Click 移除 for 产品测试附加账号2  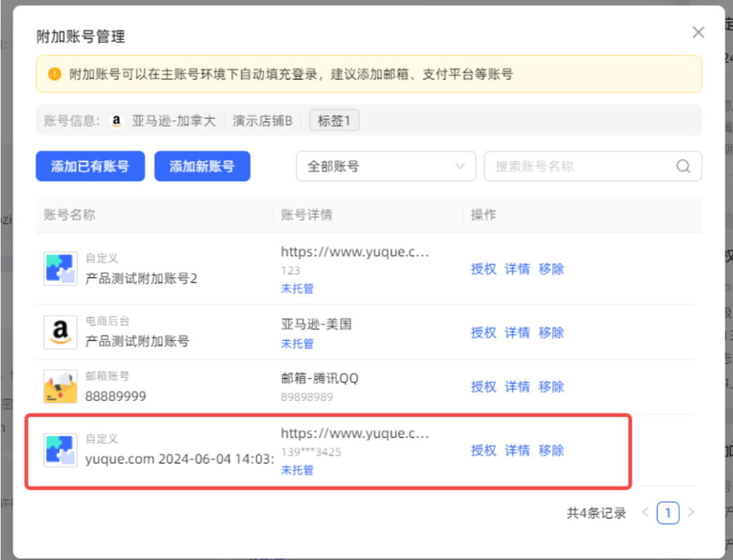[551, 269]
